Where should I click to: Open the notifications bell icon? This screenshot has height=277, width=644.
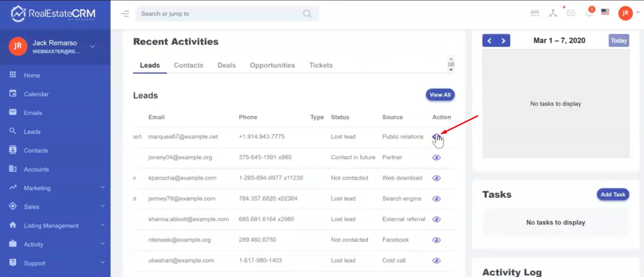click(589, 13)
